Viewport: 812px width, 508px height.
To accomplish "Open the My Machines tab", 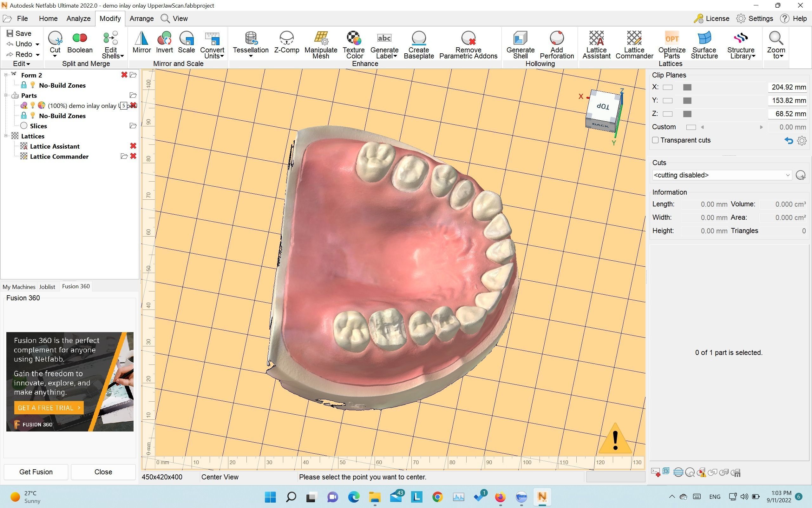I will point(19,287).
